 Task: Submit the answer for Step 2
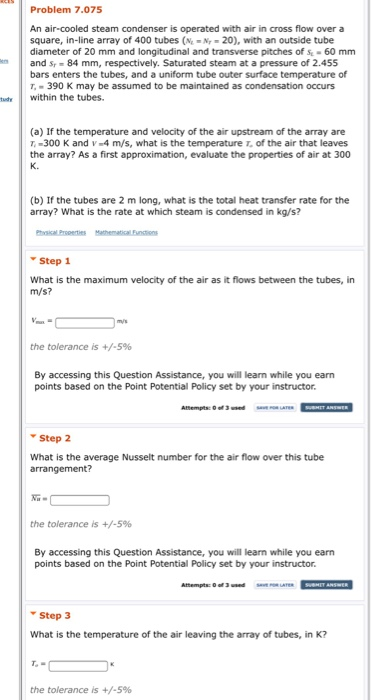pyautogui.click(x=327, y=585)
